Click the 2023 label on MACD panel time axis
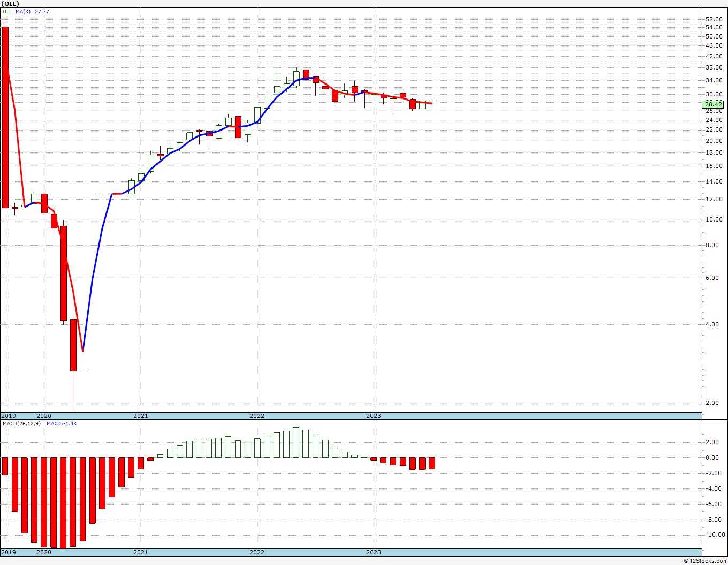 (374, 552)
